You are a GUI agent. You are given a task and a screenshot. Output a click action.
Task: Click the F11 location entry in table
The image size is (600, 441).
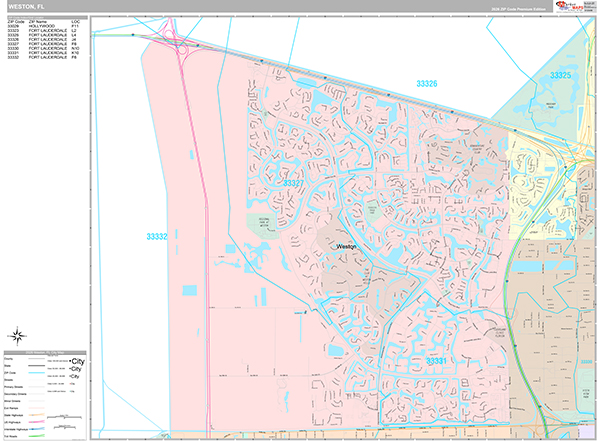click(x=75, y=26)
